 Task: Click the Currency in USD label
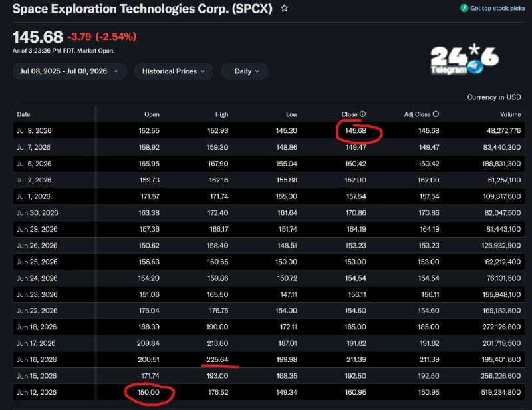click(494, 97)
